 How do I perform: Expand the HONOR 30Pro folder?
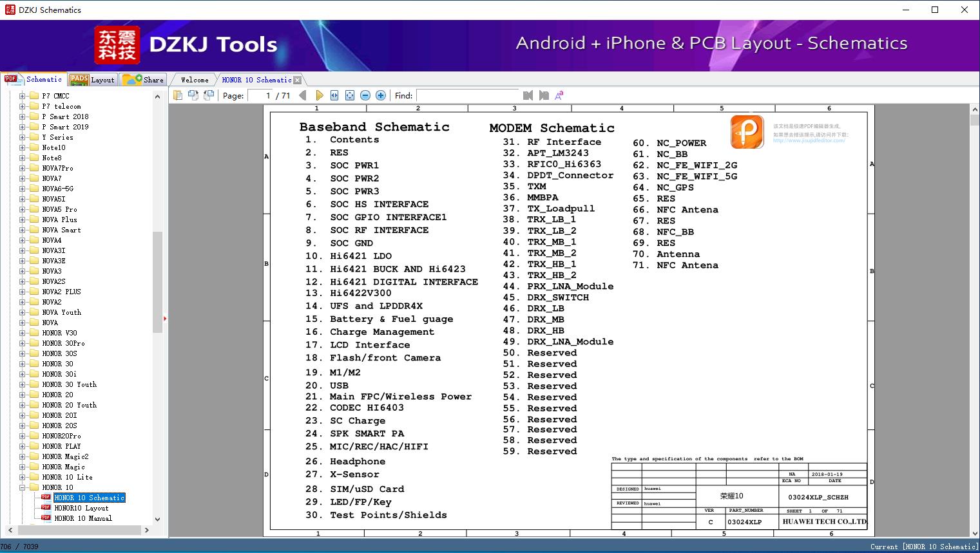point(22,343)
